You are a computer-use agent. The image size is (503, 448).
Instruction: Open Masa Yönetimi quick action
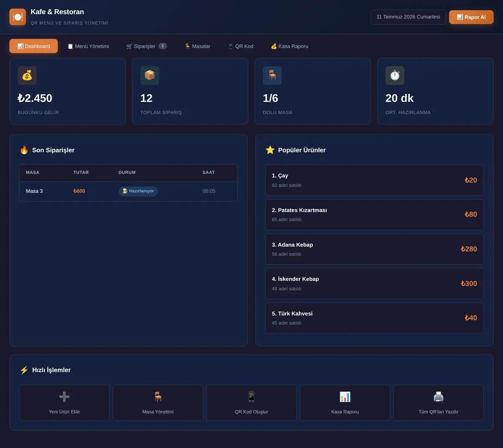158,403
